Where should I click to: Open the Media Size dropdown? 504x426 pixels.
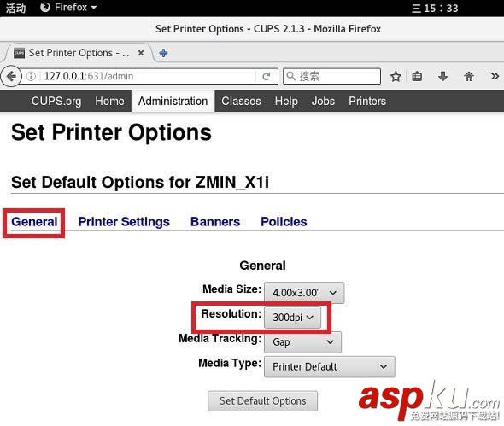(304, 293)
